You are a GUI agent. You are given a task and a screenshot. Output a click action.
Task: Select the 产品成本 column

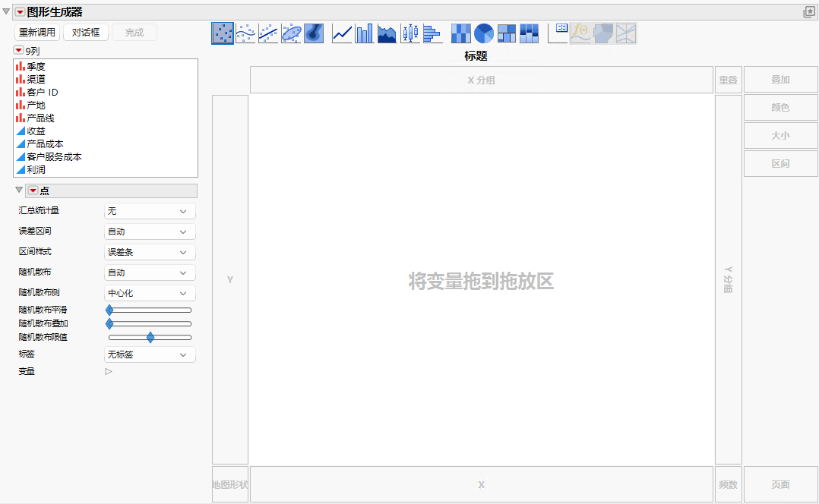click(45, 144)
